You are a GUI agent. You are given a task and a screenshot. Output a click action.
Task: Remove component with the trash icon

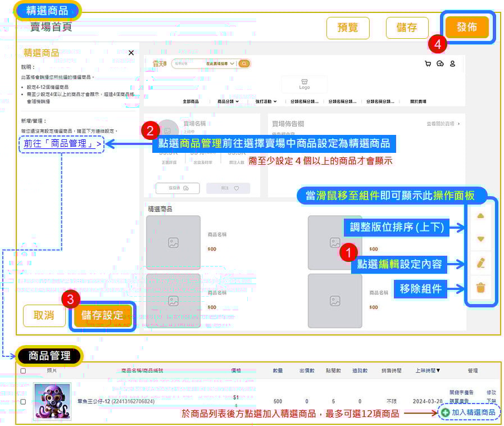(480, 288)
